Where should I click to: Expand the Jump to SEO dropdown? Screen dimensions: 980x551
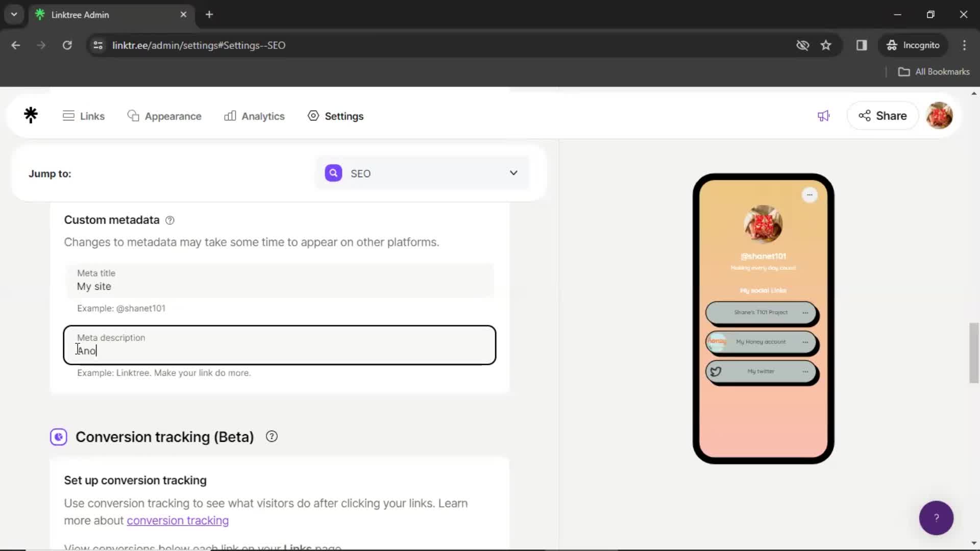(x=422, y=173)
